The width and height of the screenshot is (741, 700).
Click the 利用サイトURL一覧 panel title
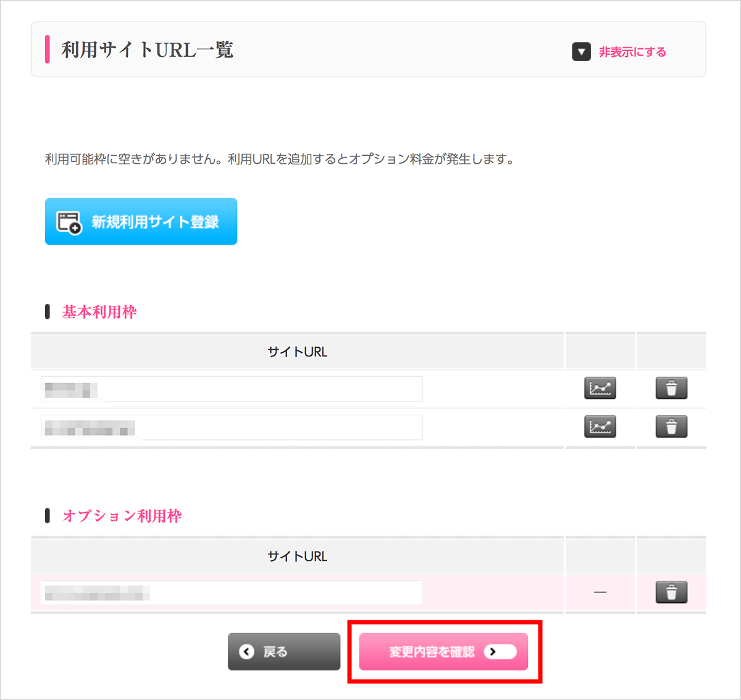[147, 50]
